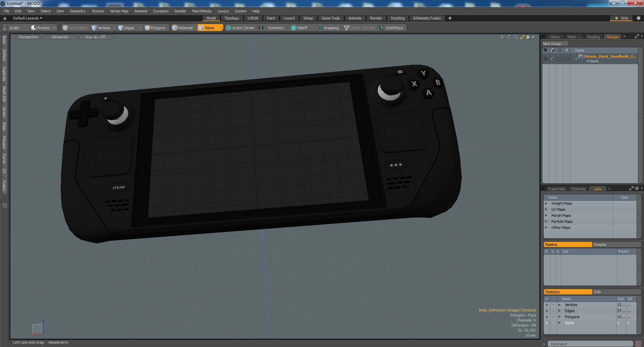
Task: Click plus for Edges in Statistics
Action: point(547,311)
